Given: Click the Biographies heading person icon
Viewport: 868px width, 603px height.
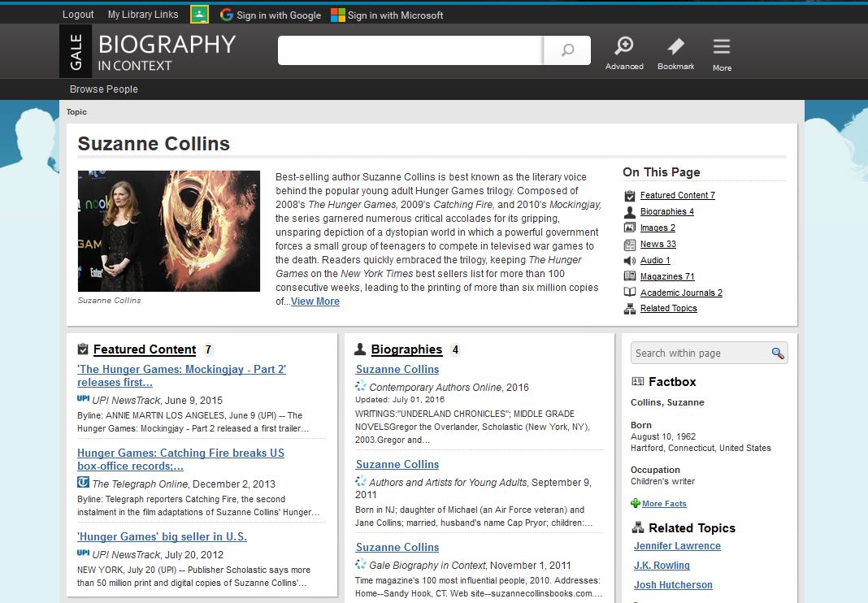Looking at the screenshot, I should (x=360, y=349).
